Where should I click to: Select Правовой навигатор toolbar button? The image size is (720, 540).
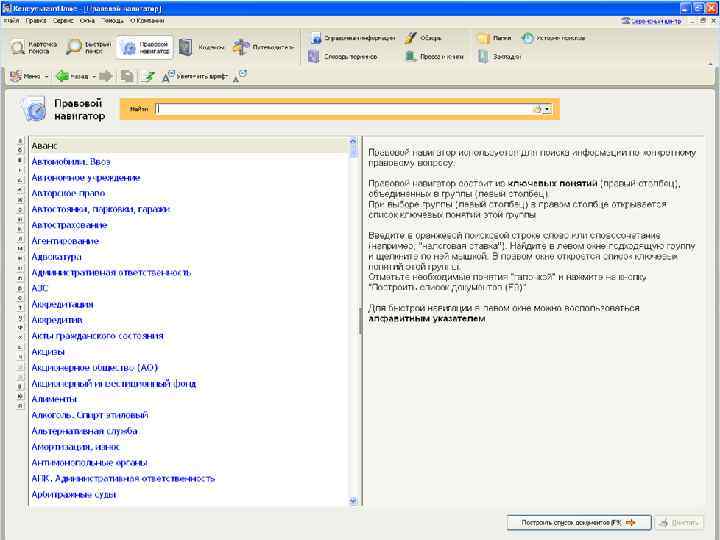[145, 47]
